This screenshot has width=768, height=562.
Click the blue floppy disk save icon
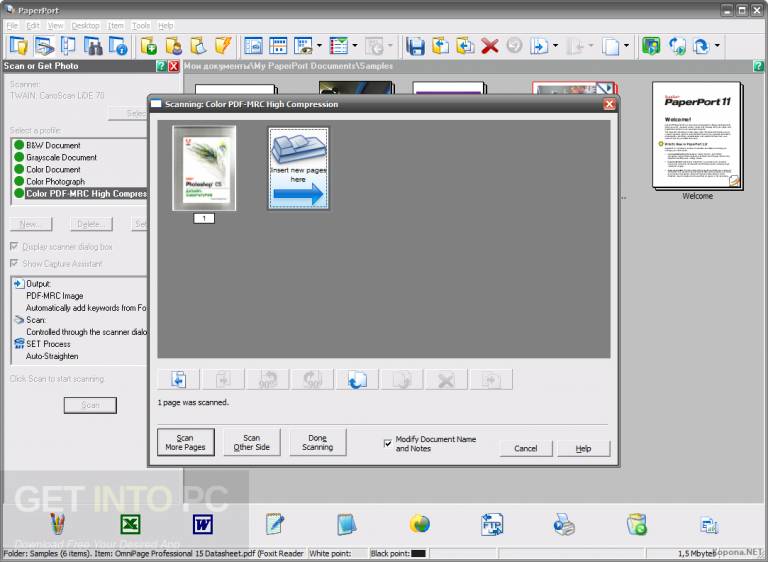click(415, 47)
